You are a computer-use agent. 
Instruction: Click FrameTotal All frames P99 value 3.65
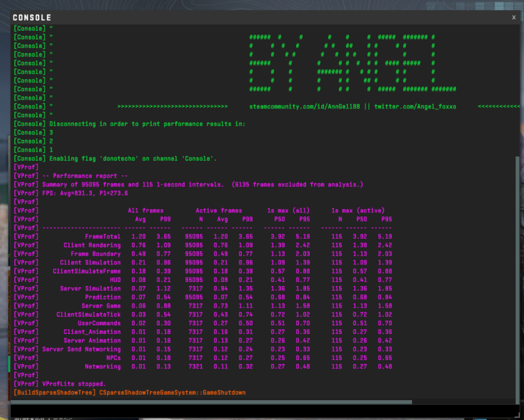click(x=163, y=237)
